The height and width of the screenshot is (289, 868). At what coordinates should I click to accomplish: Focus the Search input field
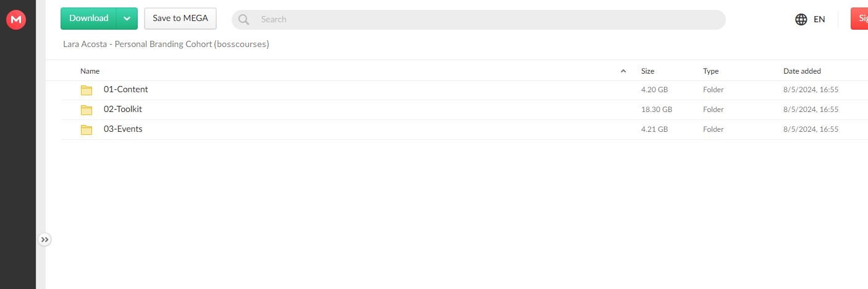coord(482,19)
